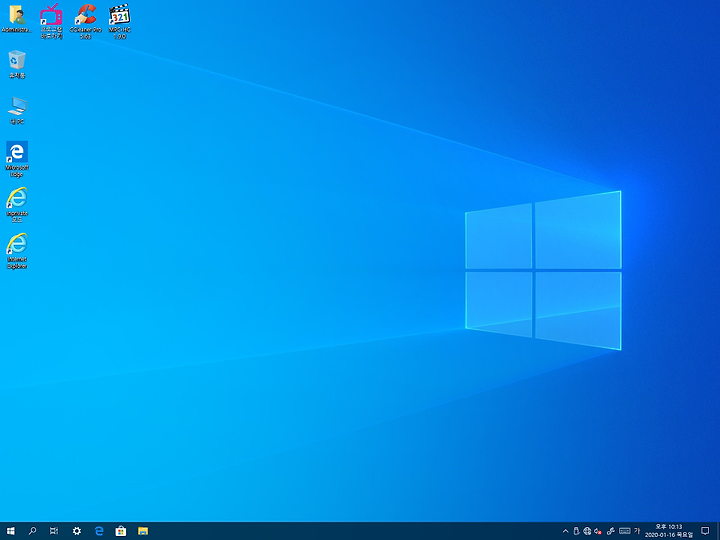Click the link-shaped tray icon
Screen dimensions: 720x540
click(x=611, y=531)
